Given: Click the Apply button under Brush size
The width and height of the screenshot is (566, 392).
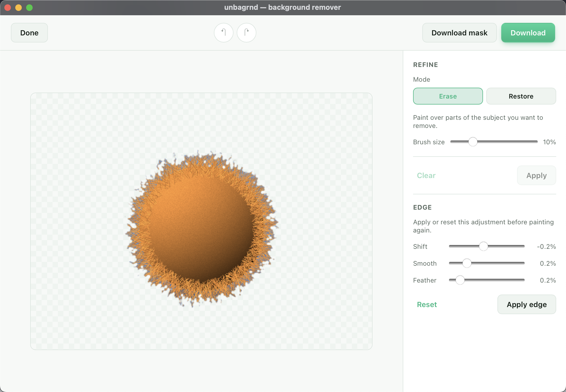Looking at the screenshot, I should 536,175.
